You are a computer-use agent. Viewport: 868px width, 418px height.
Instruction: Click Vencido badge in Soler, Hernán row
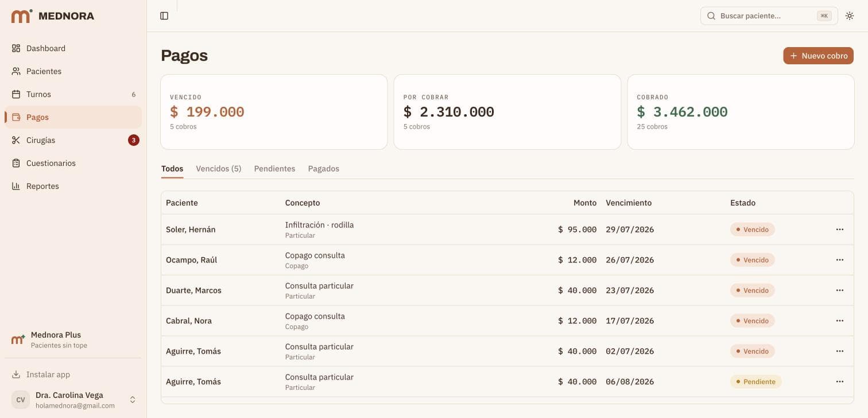(752, 229)
